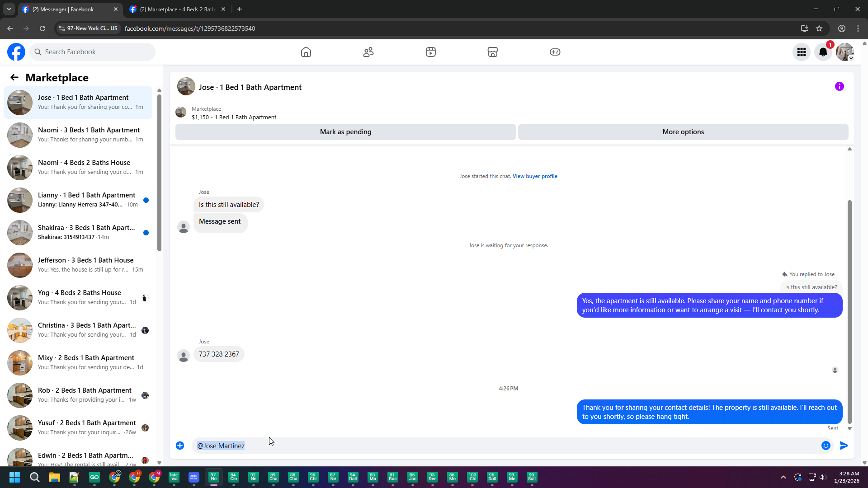Bookmark this page with the star icon
Viewport: 868px width, 488px height.
tap(819, 28)
